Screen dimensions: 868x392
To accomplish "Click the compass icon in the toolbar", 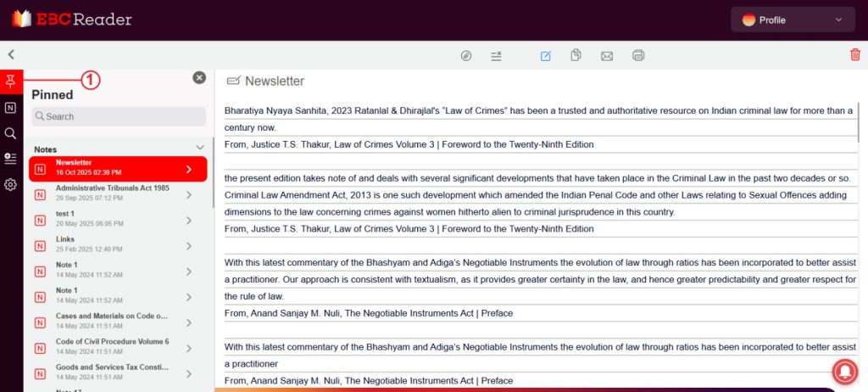I will [x=465, y=56].
